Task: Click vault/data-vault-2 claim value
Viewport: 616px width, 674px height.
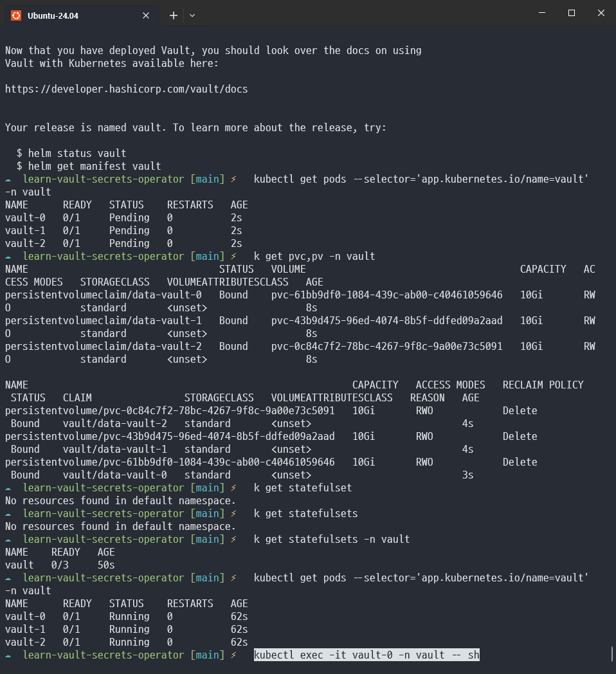Action: (114, 423)
